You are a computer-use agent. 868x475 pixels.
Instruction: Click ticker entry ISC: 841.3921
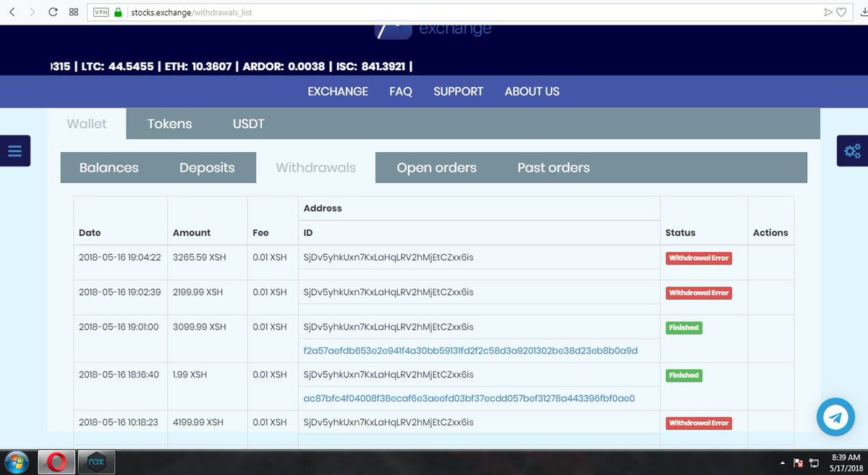[369, 67]
